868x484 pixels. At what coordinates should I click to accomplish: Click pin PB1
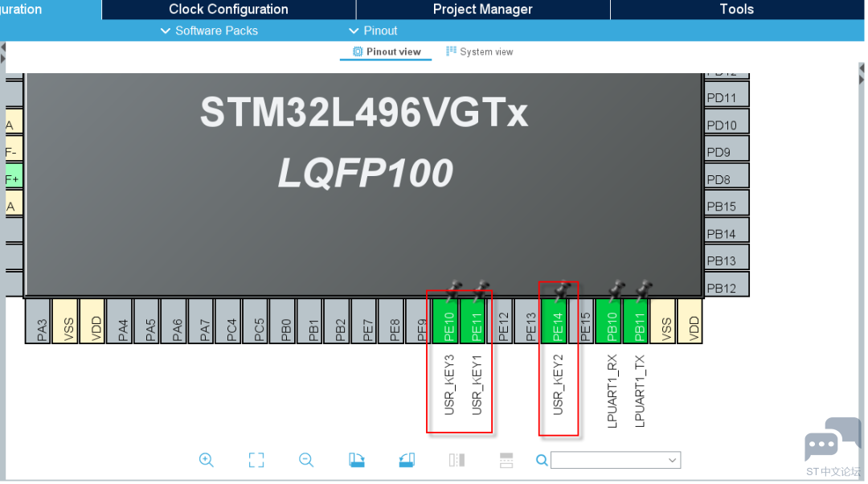(310, 321)
